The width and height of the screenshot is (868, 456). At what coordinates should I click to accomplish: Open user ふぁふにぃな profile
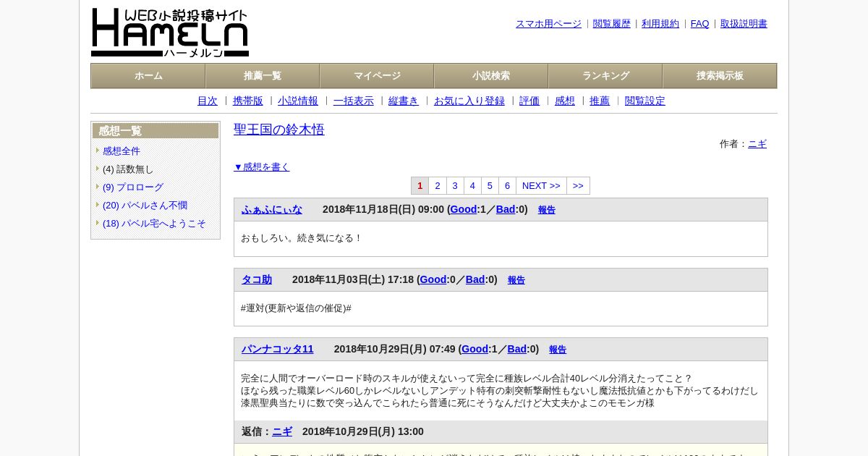[x=272, y=210]
